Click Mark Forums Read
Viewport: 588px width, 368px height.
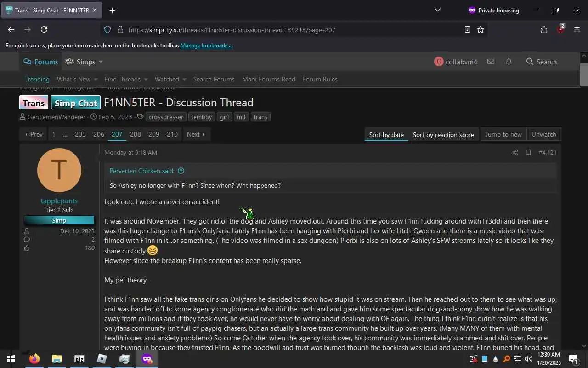tap(268, 79)
